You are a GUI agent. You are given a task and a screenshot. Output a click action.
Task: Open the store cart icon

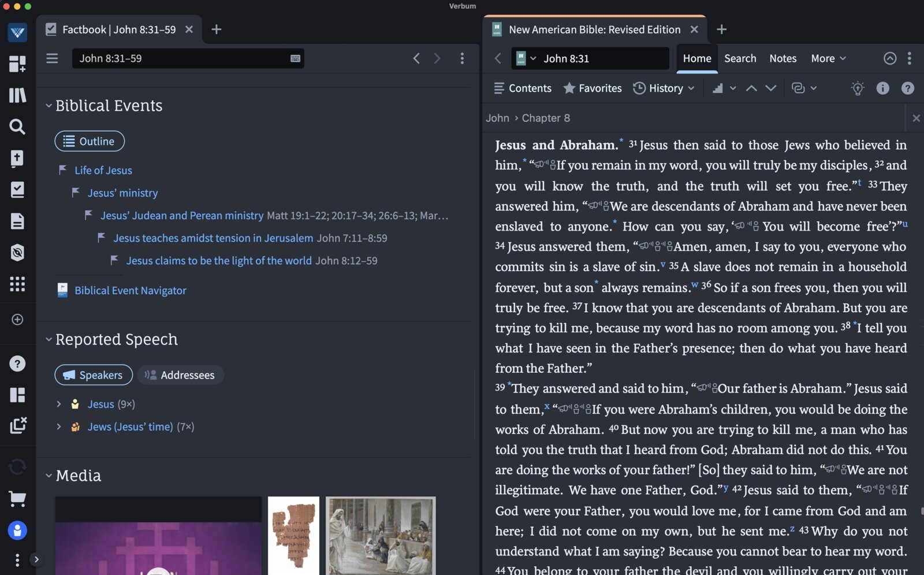17,499
